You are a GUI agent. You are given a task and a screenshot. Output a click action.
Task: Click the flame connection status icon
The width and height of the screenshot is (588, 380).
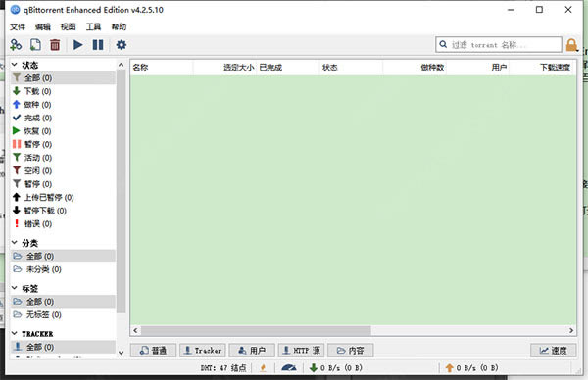pyautogui.click(x=263, y=368)
